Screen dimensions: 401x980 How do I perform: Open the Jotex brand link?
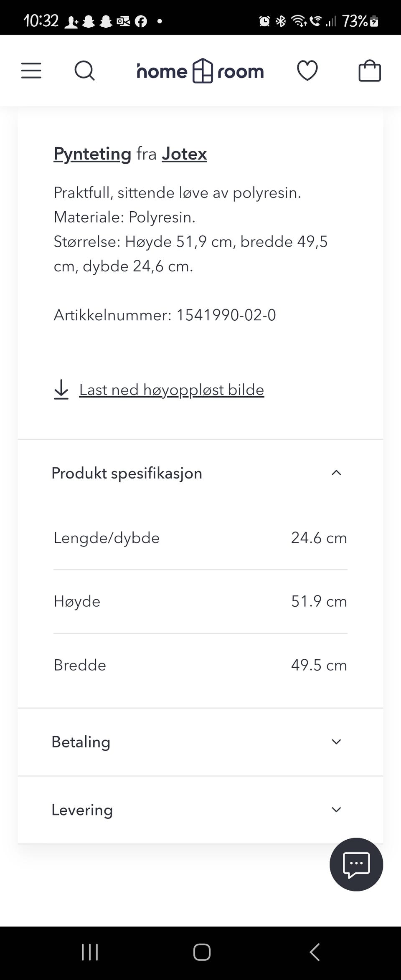184,154
